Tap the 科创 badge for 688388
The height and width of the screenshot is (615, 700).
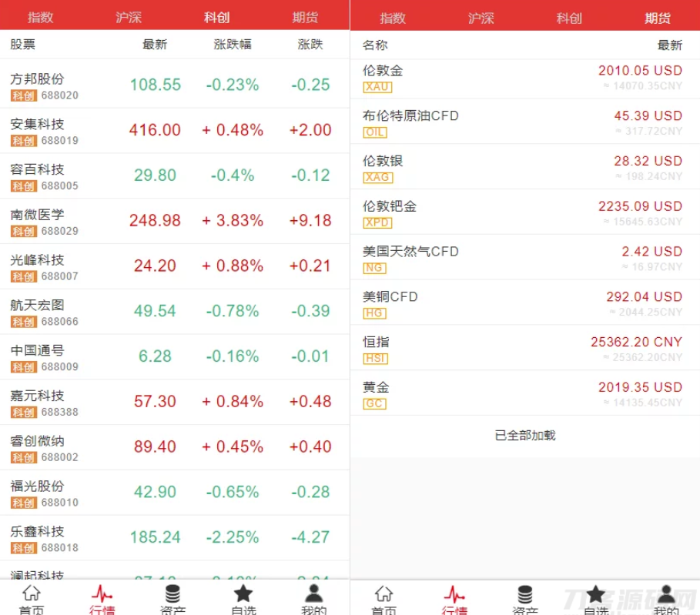[24, 413]
